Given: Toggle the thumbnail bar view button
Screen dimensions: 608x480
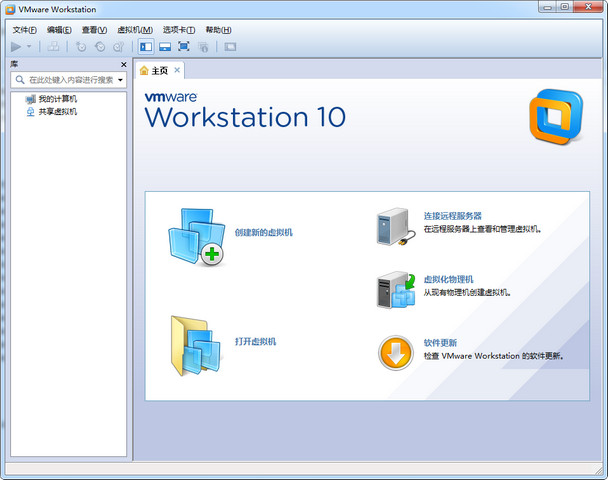Looking at the screenshot, I should pyautogui.click(x=164, y=46).
